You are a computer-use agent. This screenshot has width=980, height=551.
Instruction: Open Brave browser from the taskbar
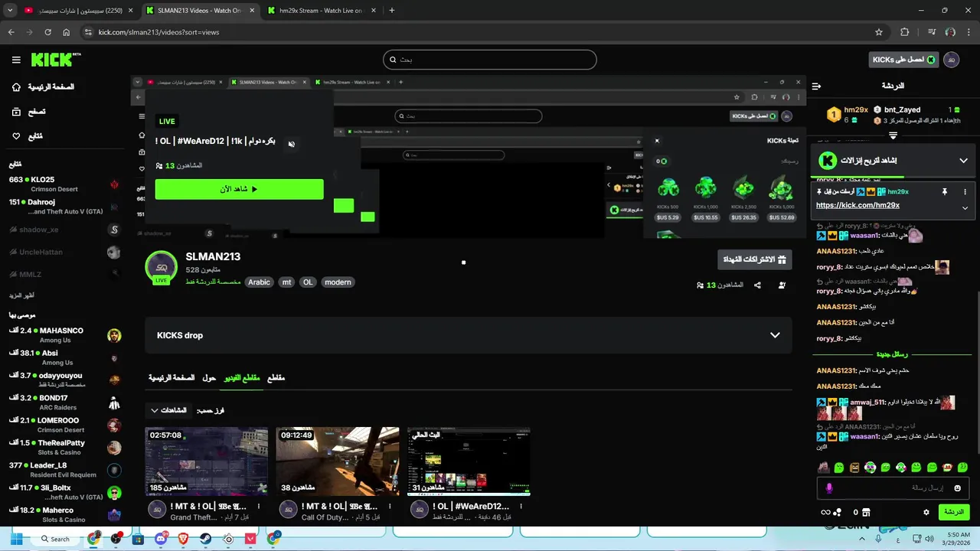(x=182, y=539)
